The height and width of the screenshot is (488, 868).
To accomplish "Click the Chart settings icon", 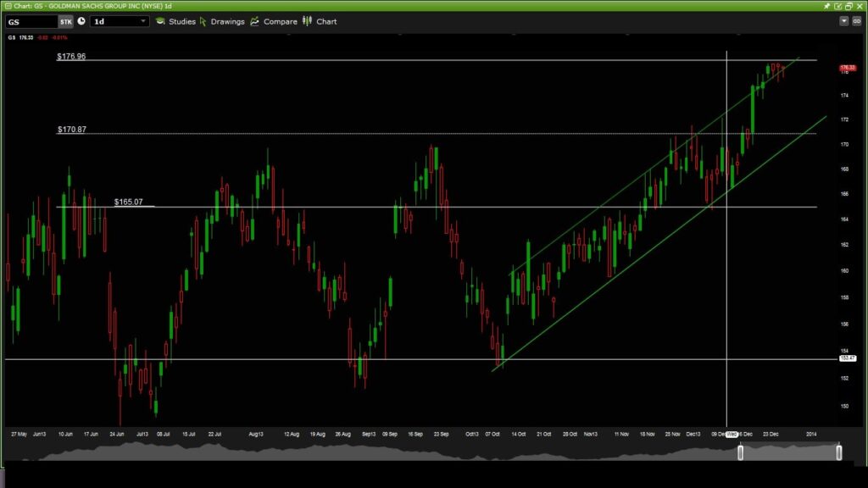I will point(308,21).
